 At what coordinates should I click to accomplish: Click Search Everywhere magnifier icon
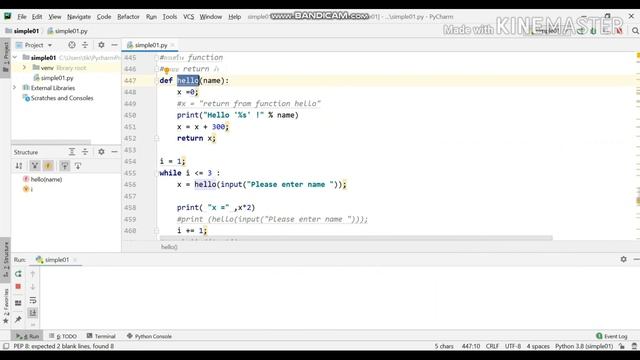[x=635, y=31]
